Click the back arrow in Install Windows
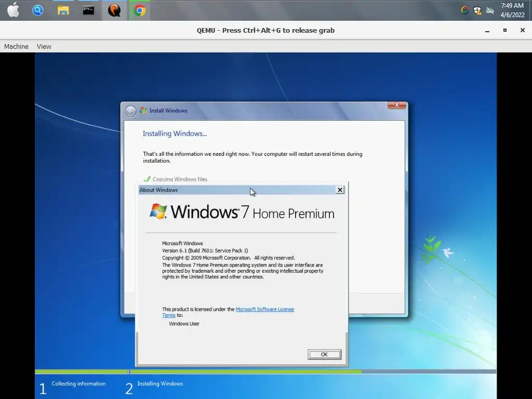532x399 pixels. 130,111
